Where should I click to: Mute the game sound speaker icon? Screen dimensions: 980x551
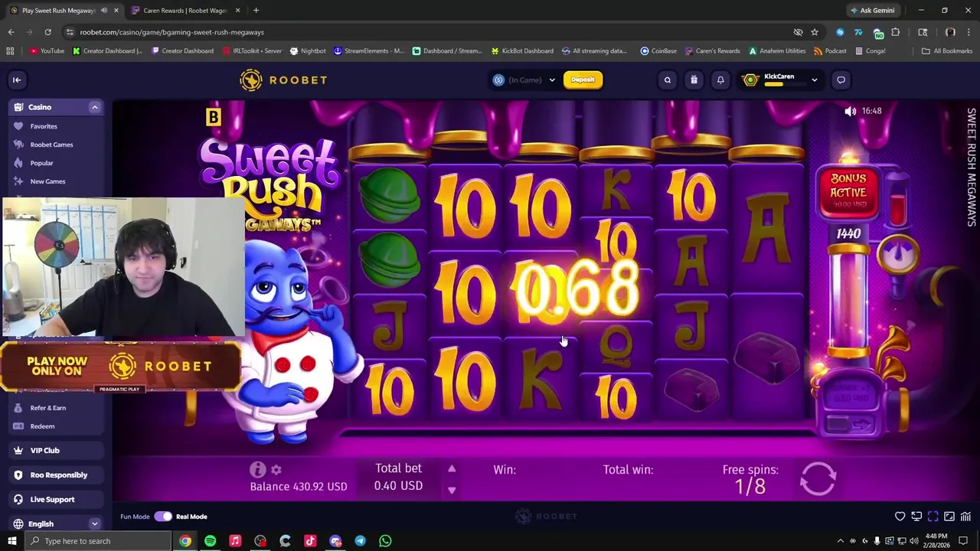(850, 111)
